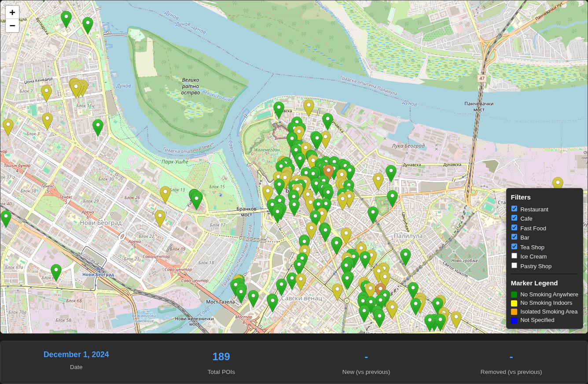
Task: Select the orange marker near Kalemegdan fortress
Action: pyautogui.click(x=328, y=170)
